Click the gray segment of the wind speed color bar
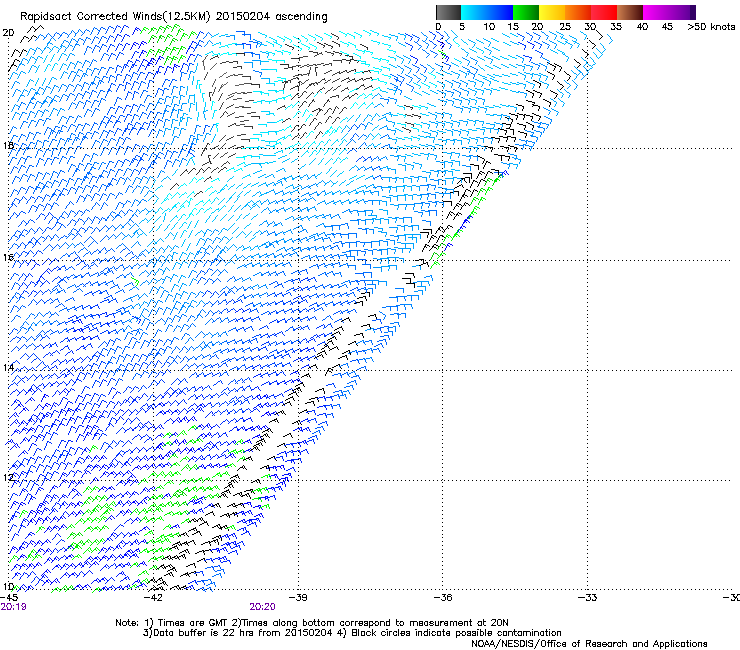This screenshot has height=650, width=740. [x=448, y=12]
